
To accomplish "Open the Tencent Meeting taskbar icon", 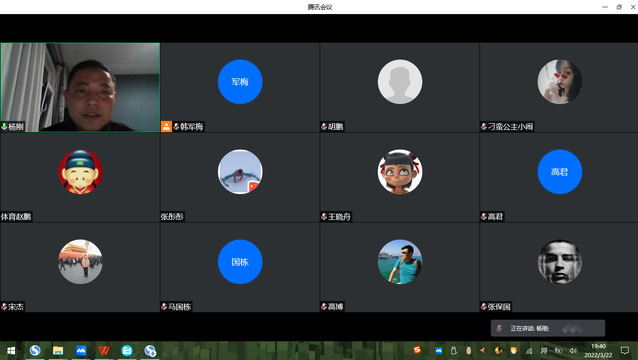I will pyautogui.click(x=81, y=350).
